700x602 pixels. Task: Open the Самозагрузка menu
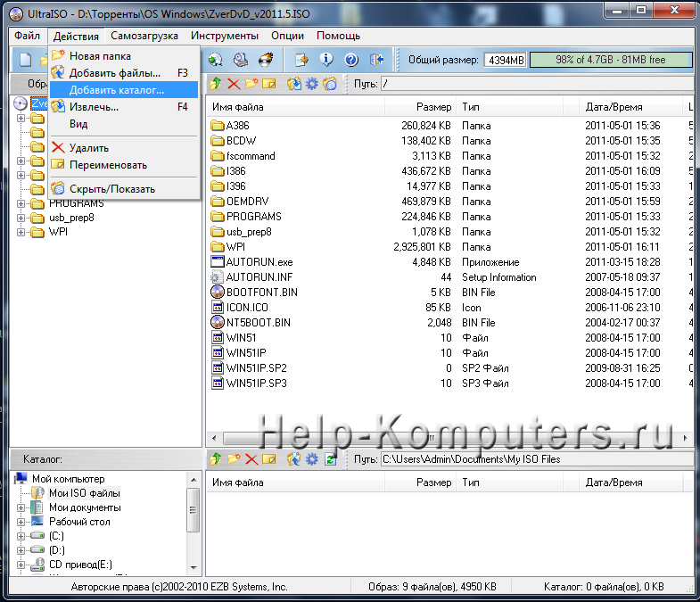[144, 36]
